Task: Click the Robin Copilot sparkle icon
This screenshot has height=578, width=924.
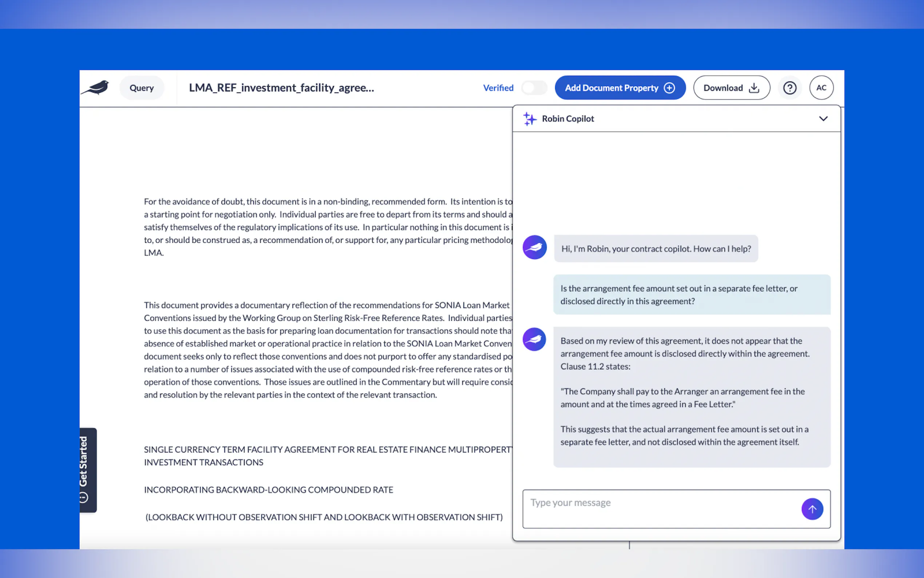Action: coord(529,119)
